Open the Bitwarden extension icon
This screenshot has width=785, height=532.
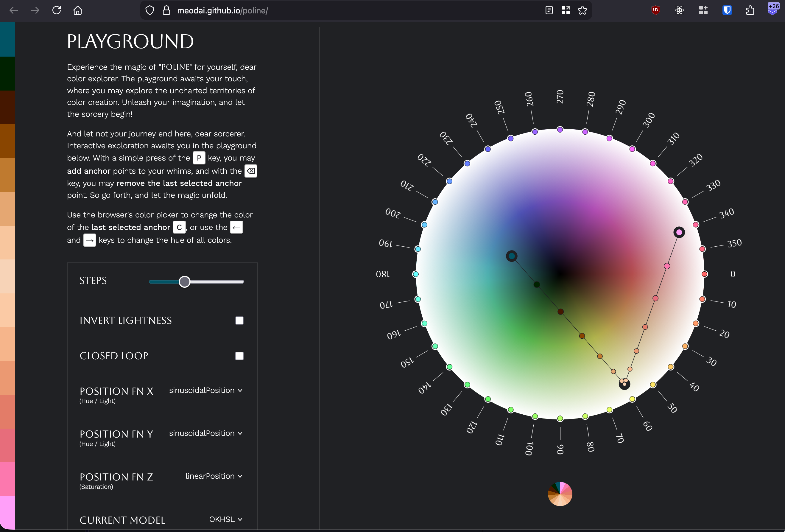tap(727, 10)
